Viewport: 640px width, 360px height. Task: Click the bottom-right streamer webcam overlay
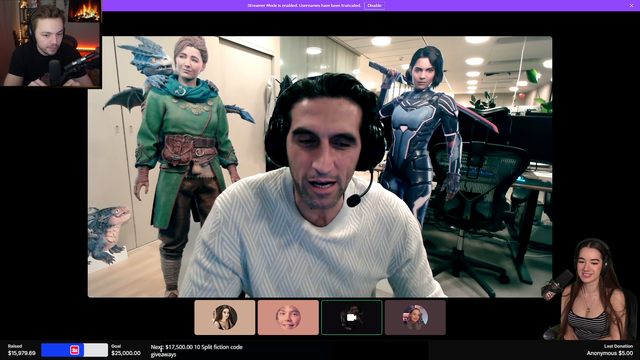[x=591, y=289]
